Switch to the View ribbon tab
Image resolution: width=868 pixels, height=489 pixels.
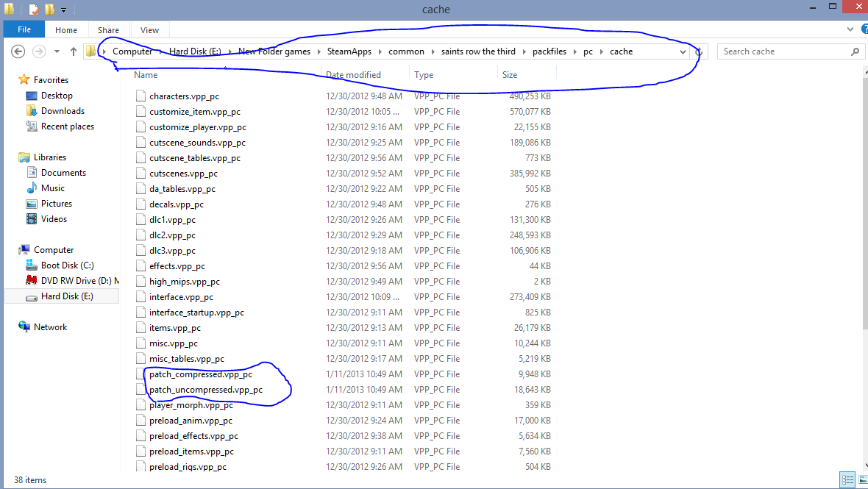(x=149, y=30)
